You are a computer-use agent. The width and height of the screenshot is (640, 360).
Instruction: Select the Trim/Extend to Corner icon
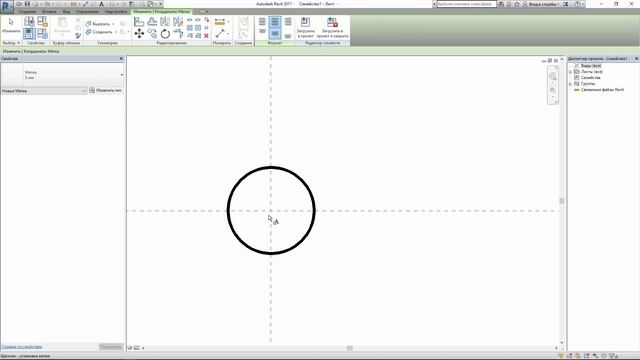178,33
